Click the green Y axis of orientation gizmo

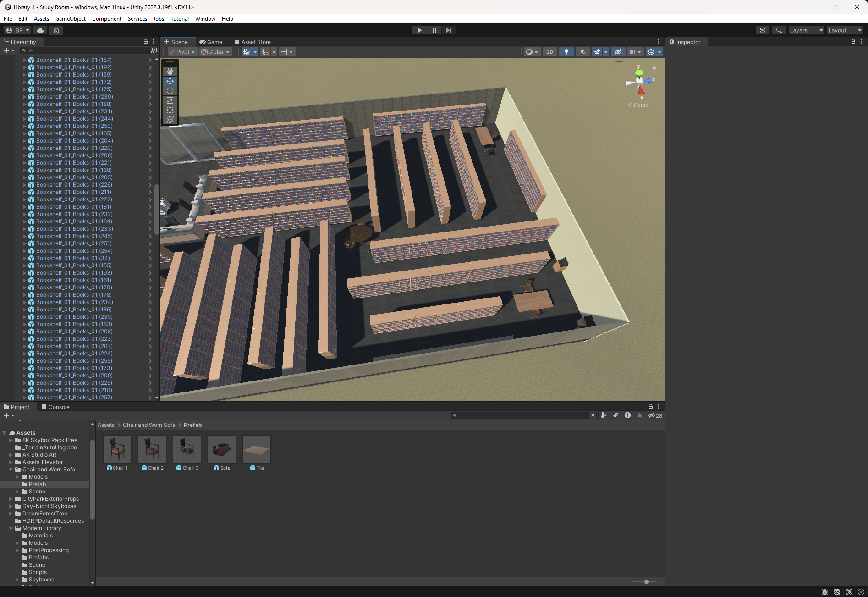pos(639,72)
